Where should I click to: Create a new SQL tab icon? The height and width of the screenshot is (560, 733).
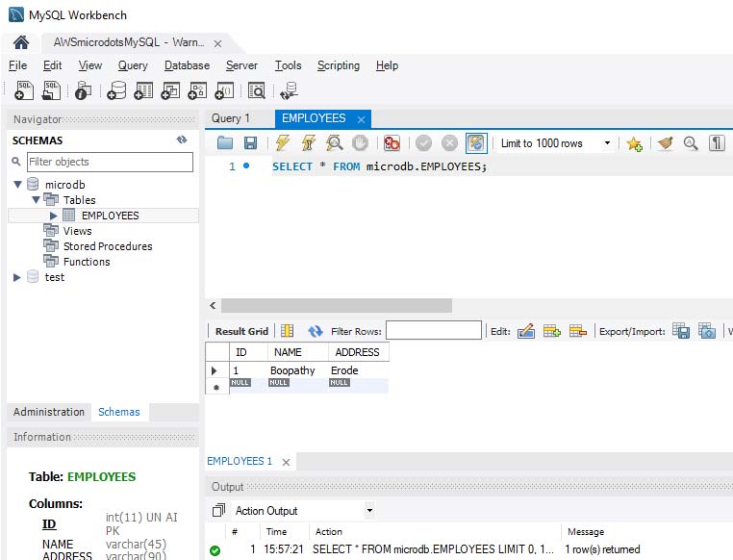tap(24, 90)
